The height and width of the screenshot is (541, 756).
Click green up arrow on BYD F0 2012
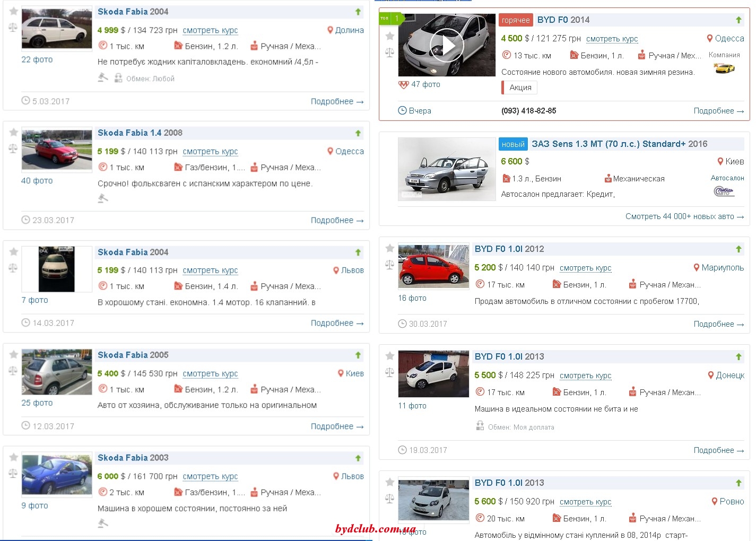pyautogui.click(x=738, y=249)
